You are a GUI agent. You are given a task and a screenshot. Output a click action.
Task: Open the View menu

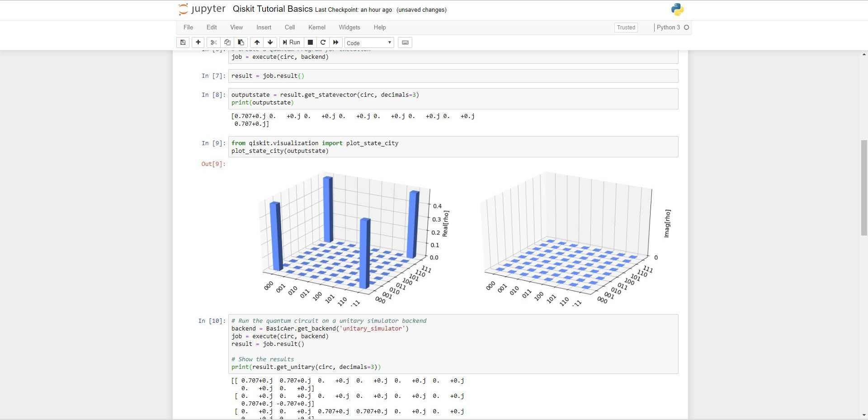point(236,28)
